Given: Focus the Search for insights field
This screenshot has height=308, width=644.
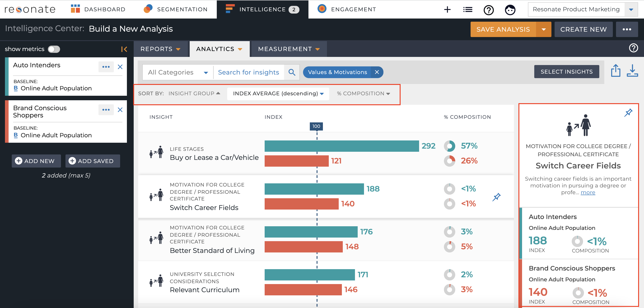Looking at the screenshot, I should pos(248,72).
